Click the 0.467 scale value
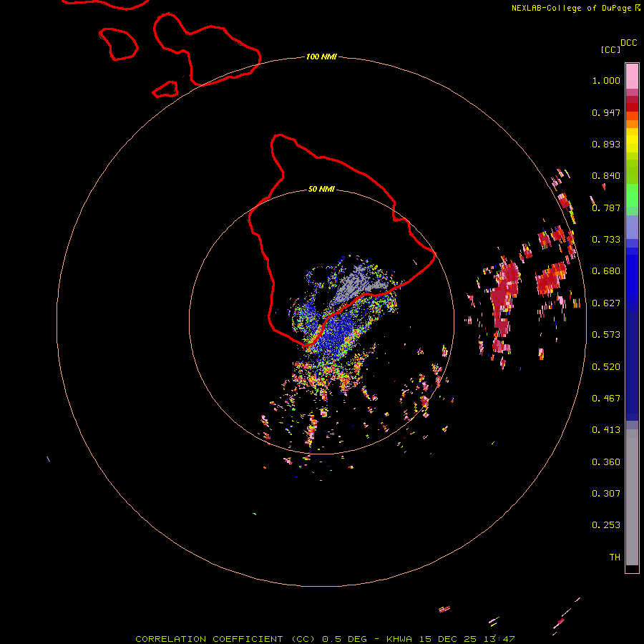The width and height of the screenshot is (644, 644). 606,399
